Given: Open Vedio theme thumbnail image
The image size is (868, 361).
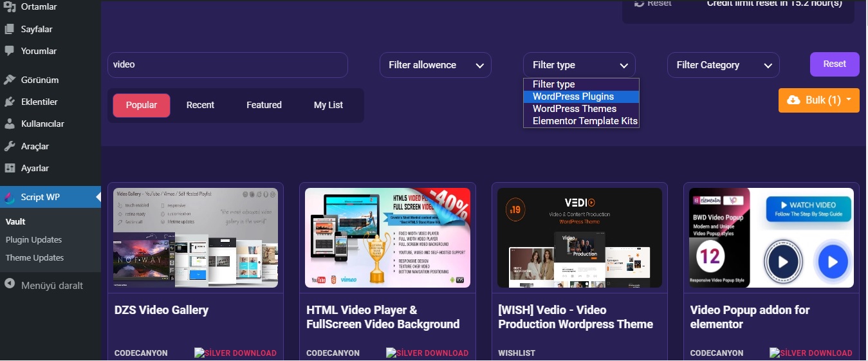Looking at the screenshot, I should coord(580,237).
